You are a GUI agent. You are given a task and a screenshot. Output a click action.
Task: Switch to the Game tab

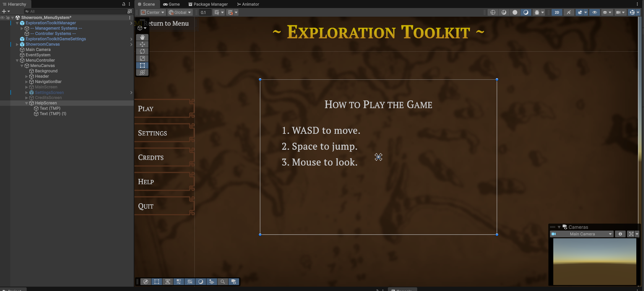tap(171, 4)
